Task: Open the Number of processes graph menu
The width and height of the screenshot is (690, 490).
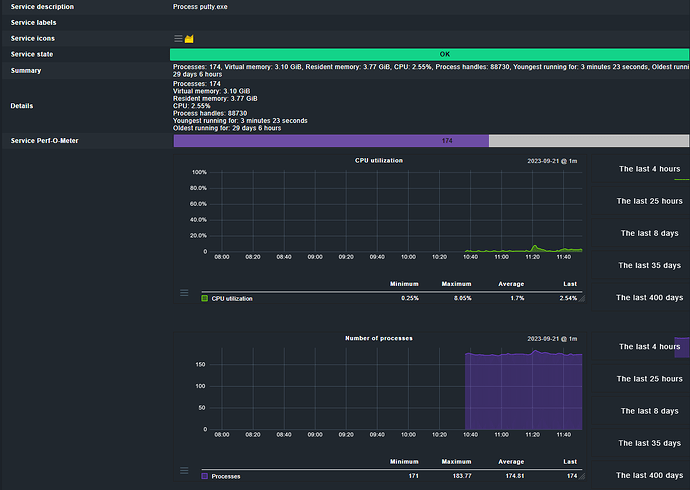Action: (184, 470)
